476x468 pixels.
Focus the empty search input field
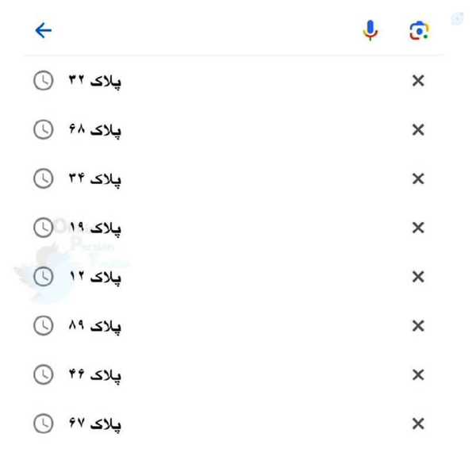click(198, 31)
